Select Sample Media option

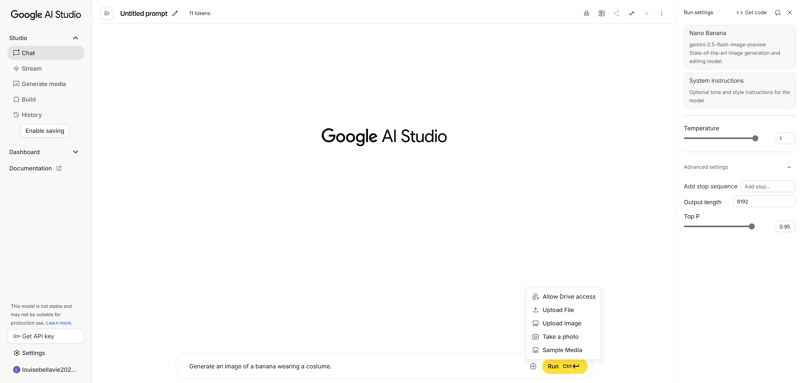564,350
